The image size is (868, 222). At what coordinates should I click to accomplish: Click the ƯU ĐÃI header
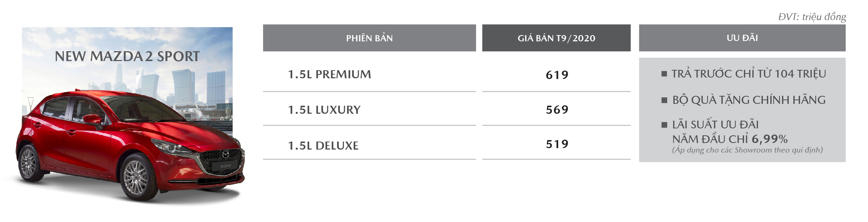[742, 38]
